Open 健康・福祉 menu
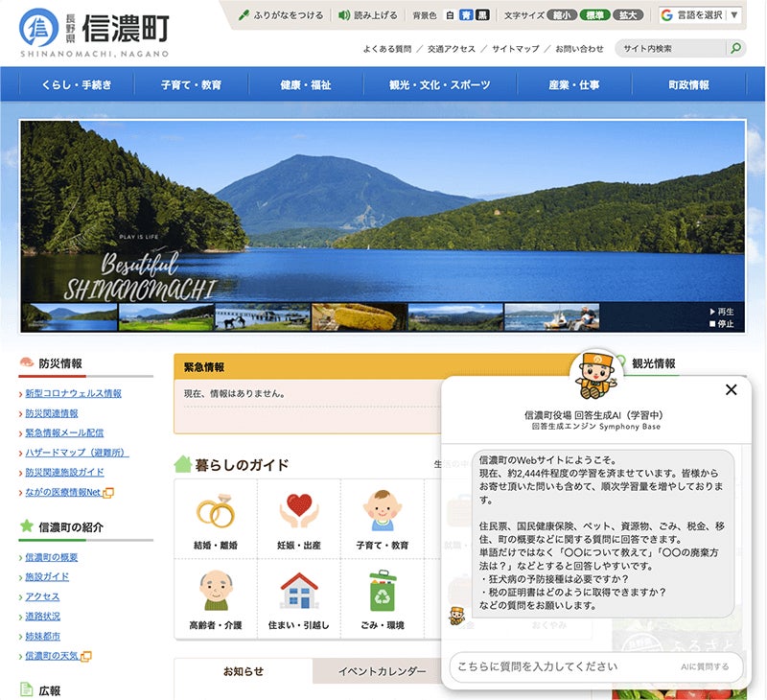Image resolution: width=767 pixels, height=700 pixels. (x=306, y=84)
